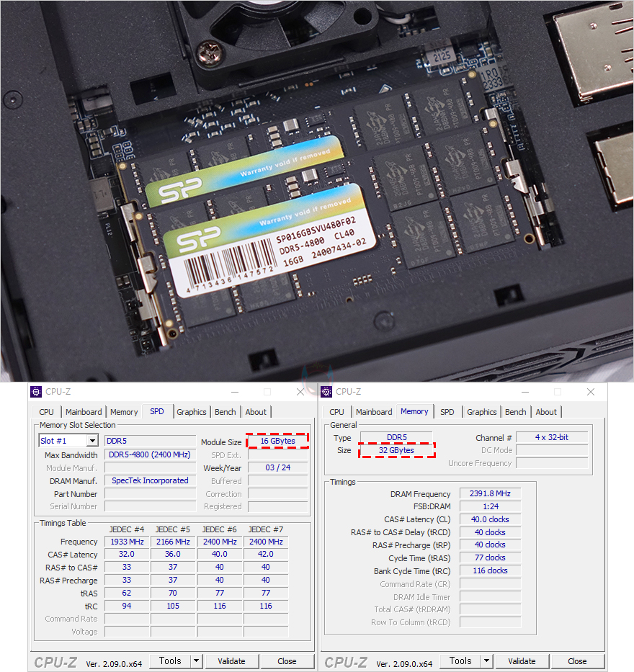
Task: Click Validate button in left CPU-Z window
Action: [x=231, y=661]
